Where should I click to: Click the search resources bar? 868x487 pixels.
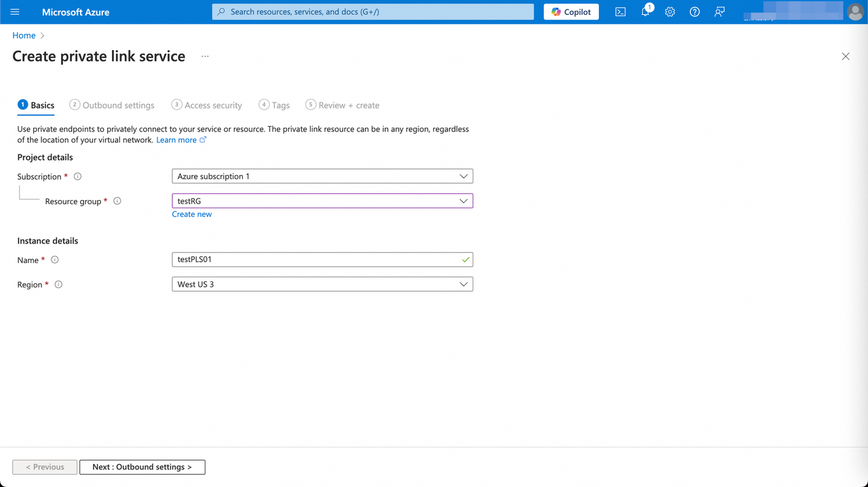pyautogui.click(x=372, y=12)
